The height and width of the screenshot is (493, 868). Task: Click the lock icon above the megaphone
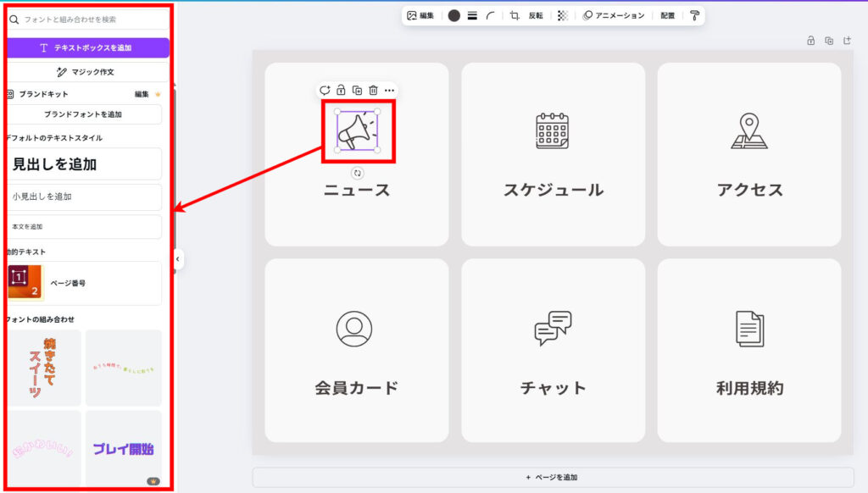point(341,90)
